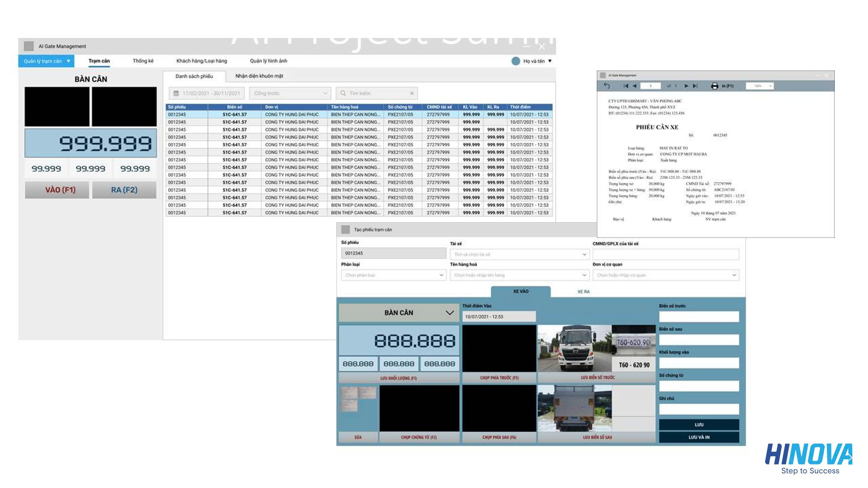Go to previous page in print preview
Image resolution: width=868 pixels, height=488 pixels.
coord(635,86)
